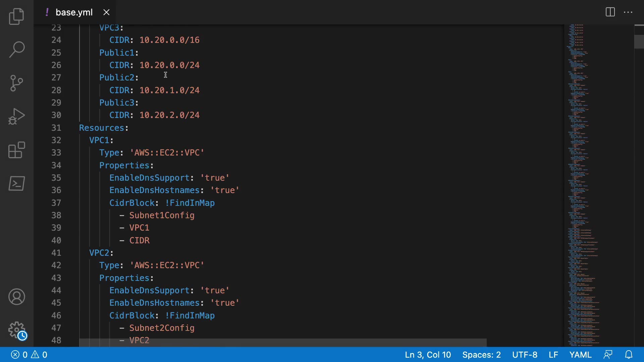Close the base.yml tab
The height and width of the screenshot is (362, 644).
[106, 12]
